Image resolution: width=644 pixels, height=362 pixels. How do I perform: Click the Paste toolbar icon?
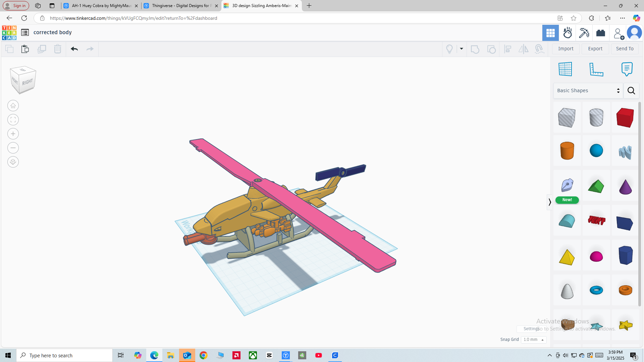pos(25,49)
